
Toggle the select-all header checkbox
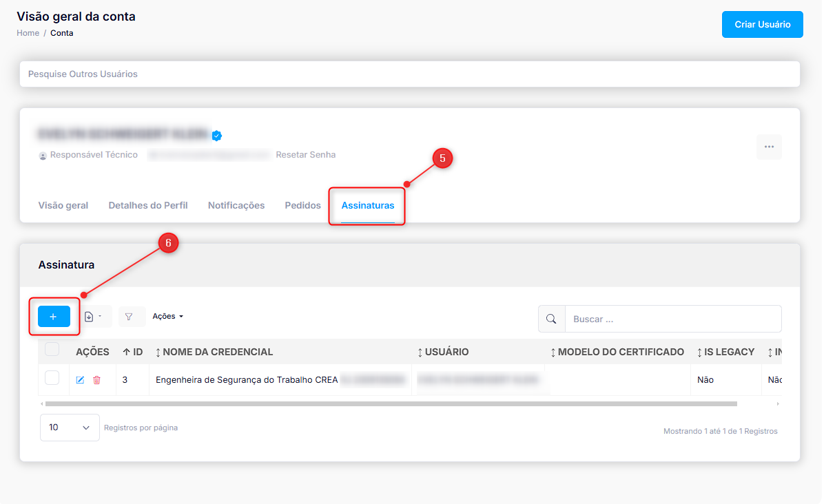tap(52, 350)
